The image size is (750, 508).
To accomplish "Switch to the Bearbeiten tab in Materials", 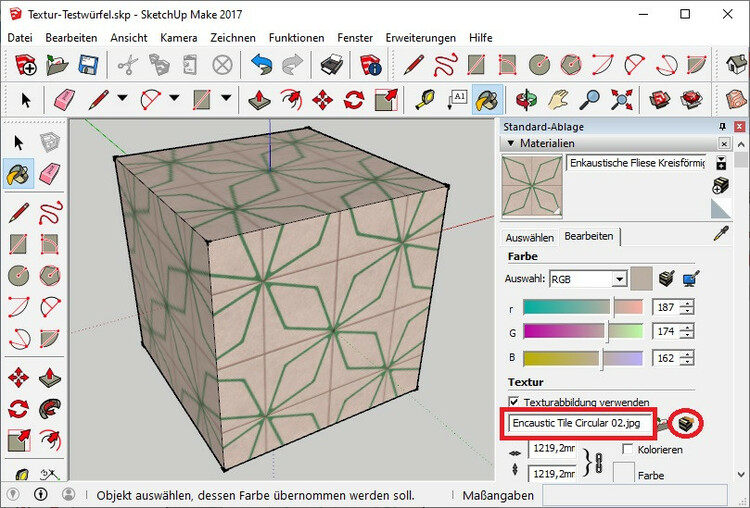I will click(589, 236).
